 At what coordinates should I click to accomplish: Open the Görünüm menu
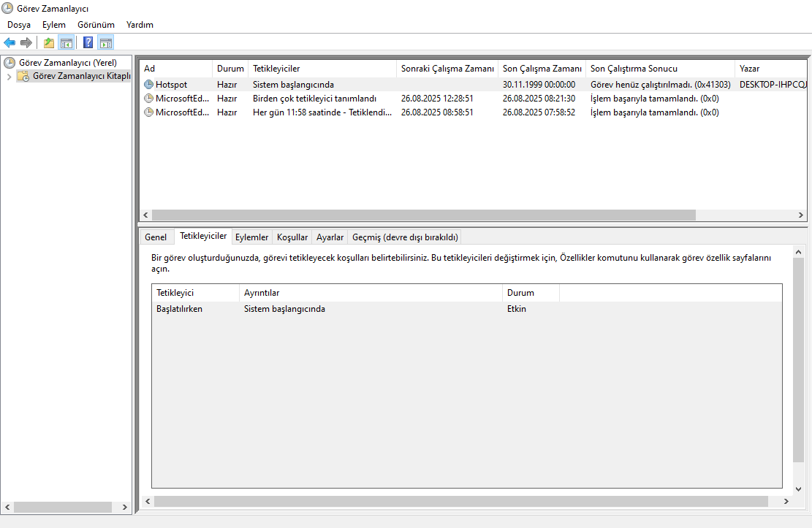click(x=96, y=25)
